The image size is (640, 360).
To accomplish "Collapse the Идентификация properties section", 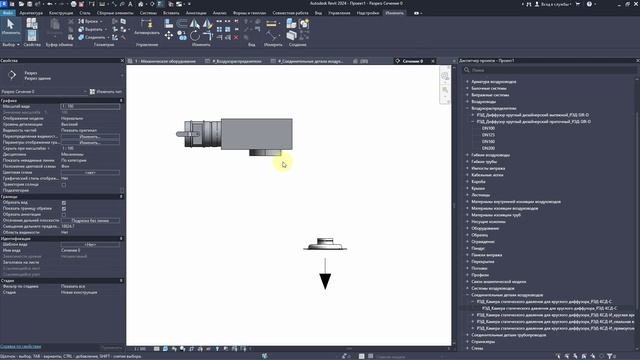I will coord(121,238).
